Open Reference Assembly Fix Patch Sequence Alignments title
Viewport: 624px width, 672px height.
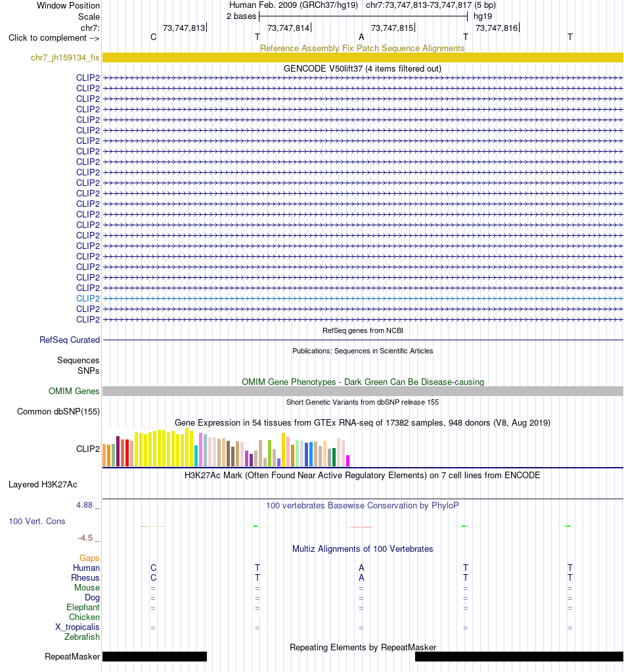363,48
